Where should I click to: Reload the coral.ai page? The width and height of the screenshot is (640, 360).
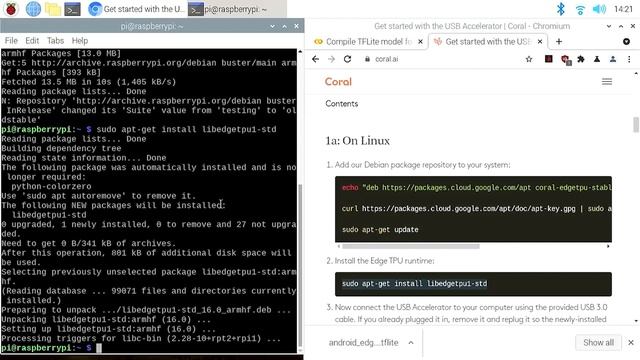[x=347, y=59]
